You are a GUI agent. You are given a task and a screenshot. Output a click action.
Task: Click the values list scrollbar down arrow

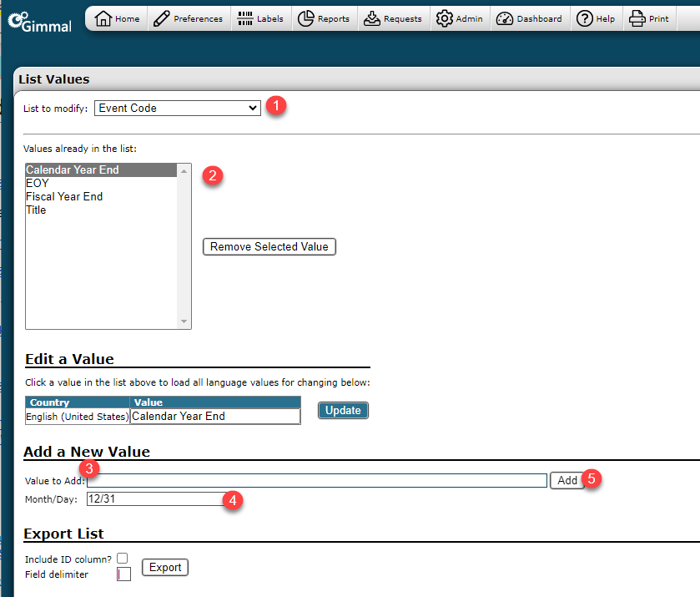click(184, 321)
